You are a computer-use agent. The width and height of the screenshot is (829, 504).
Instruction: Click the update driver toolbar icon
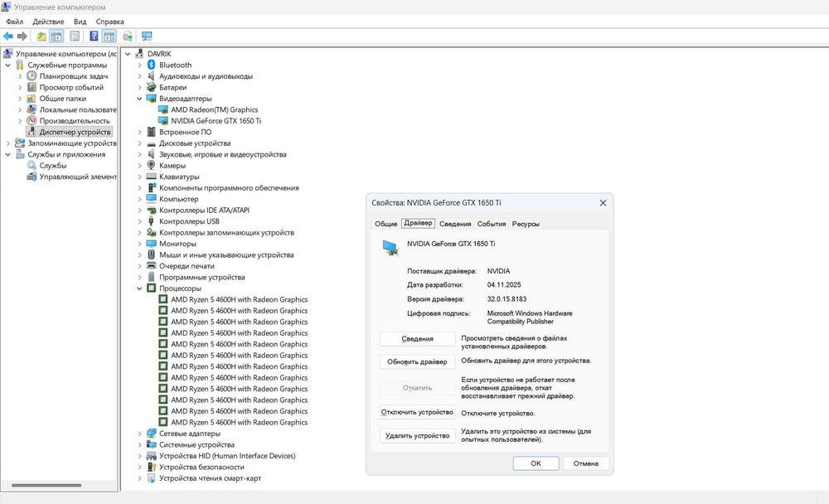(128, 36)
